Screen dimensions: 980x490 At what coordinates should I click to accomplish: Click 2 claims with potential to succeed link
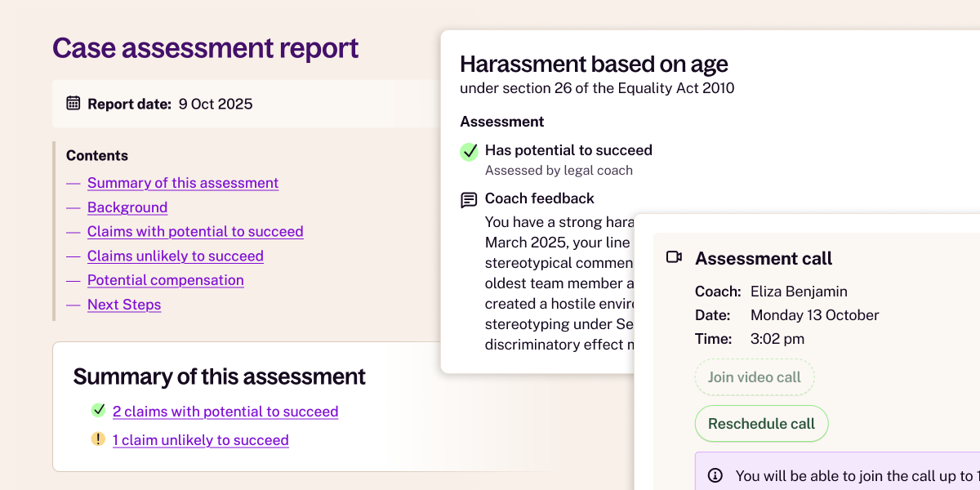coord(225,412)
